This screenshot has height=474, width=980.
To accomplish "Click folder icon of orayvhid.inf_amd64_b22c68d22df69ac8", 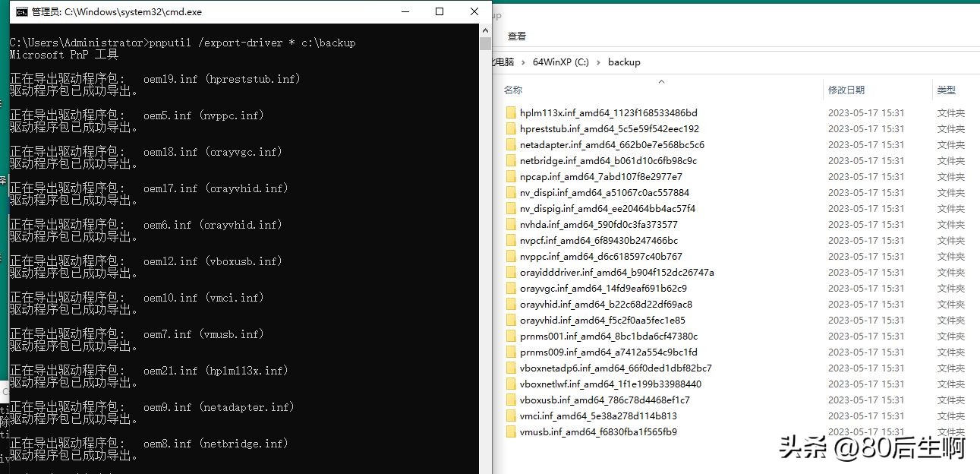I will pyautogui.click(x=511, y=305).
